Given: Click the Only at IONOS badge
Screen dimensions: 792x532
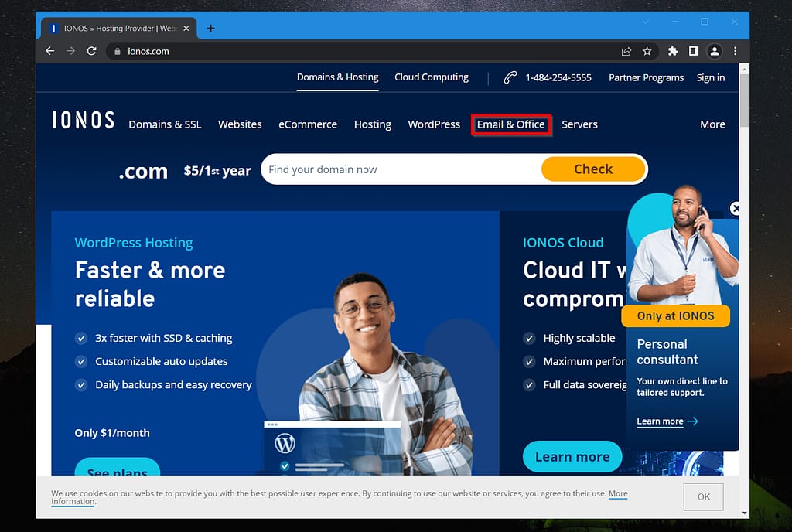Looking at the screenshot, I should tap(675, 316).
